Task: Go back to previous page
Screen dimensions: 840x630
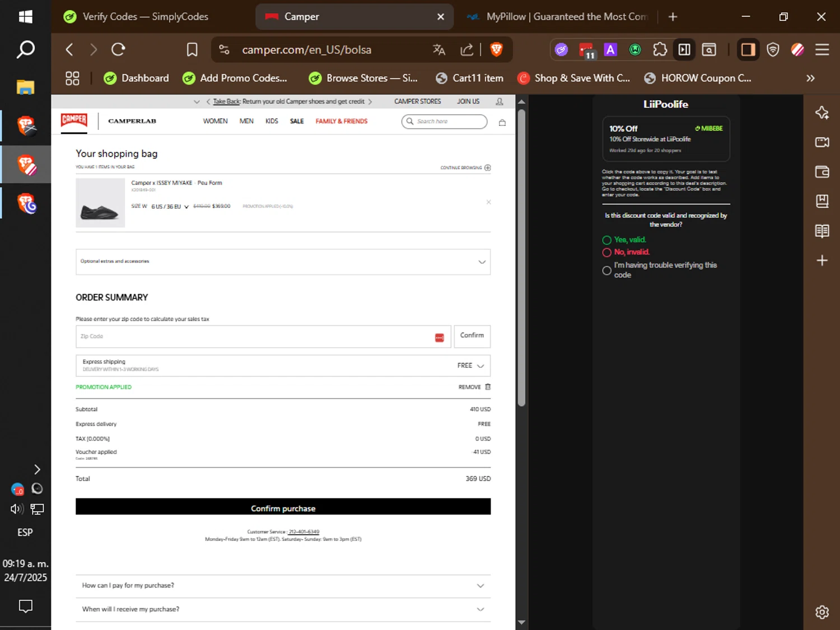Action: point(69,50)
